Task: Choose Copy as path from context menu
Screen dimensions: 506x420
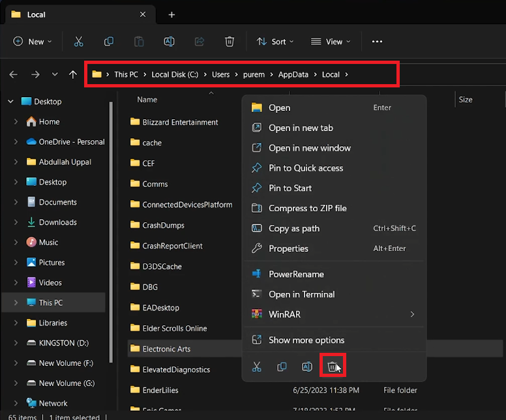Action: pos(294,228)
